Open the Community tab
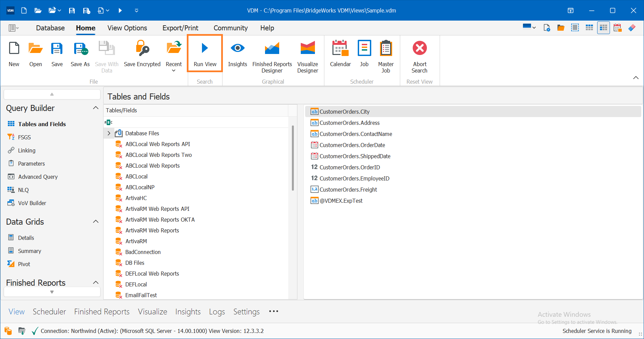This screenshot has width=644, height=339. tap(231, 28)
